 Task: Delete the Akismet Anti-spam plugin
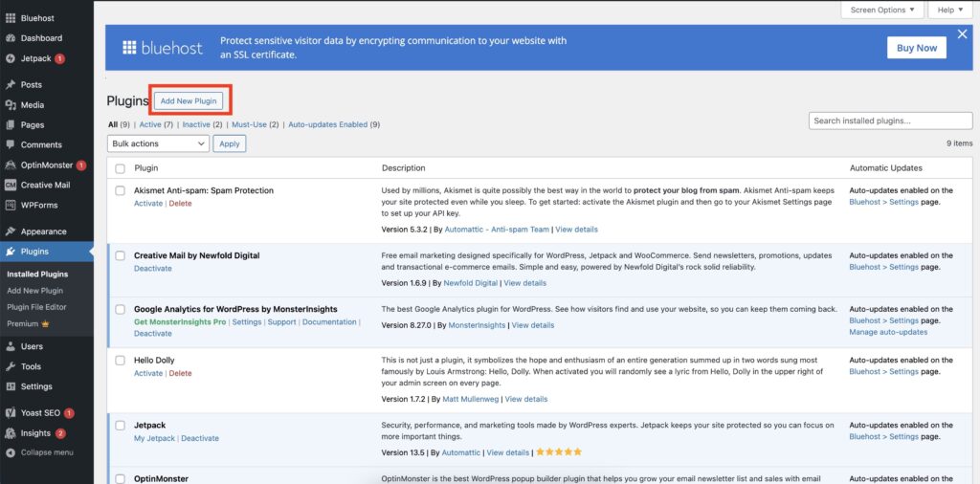(180, 204)
